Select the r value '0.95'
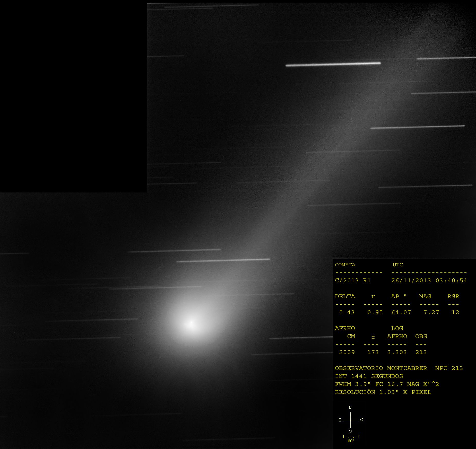Viewport: 476px width, 449px height. pyautogui.click(x=375, y=312)
